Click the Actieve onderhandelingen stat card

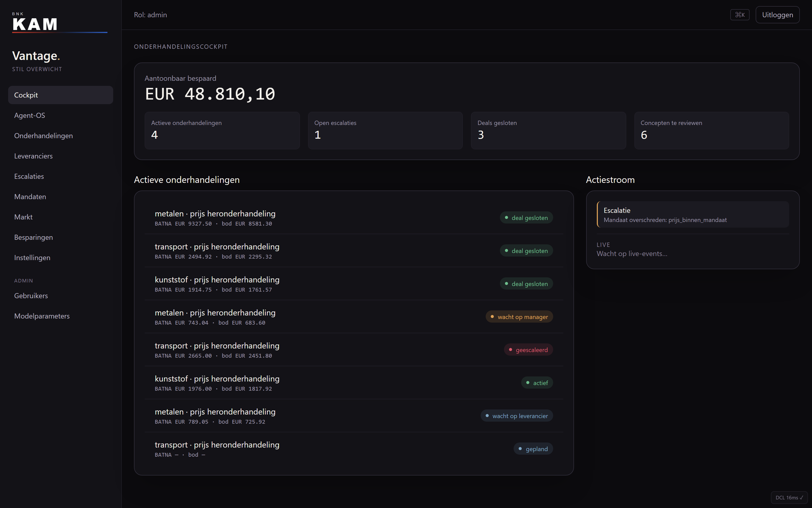(x=222, y=130)
